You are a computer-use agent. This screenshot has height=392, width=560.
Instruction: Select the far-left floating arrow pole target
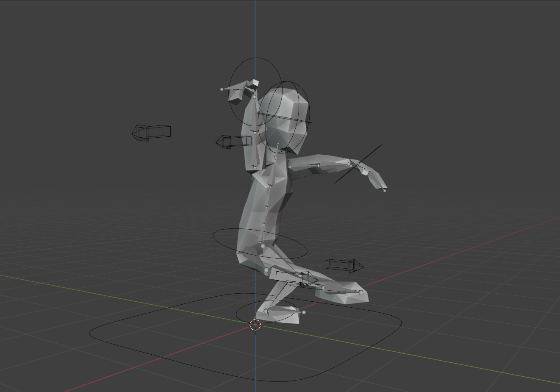coord(151,132)
